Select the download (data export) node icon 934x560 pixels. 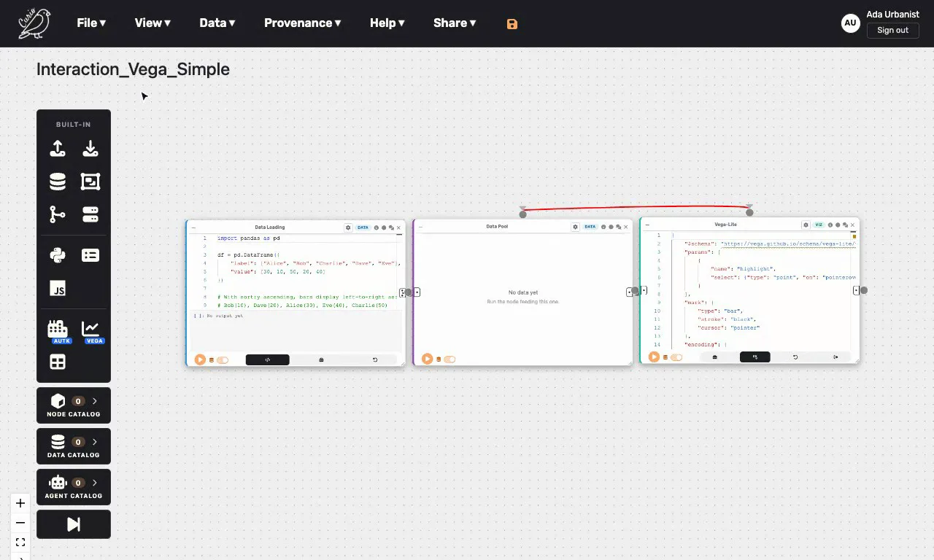click(x=90, y=149)
